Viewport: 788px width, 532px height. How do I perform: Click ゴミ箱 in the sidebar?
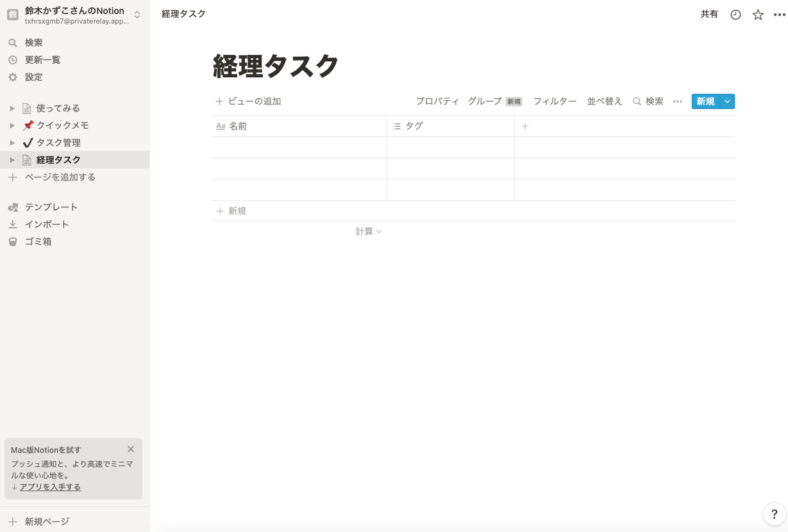pyautogui.click(x=38, y=242)
